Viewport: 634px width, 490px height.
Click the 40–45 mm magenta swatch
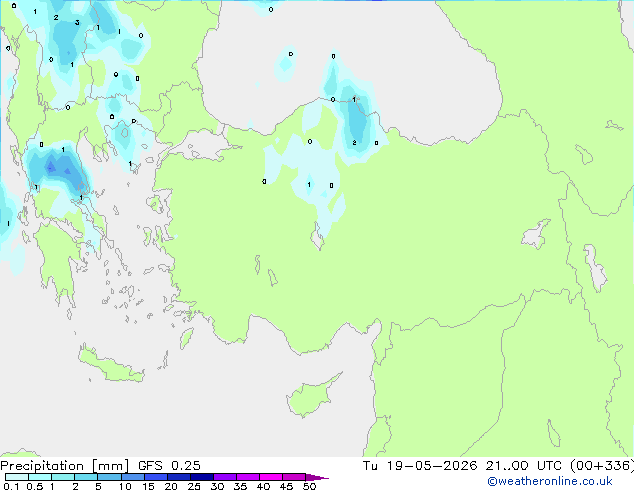coord(271,477)
